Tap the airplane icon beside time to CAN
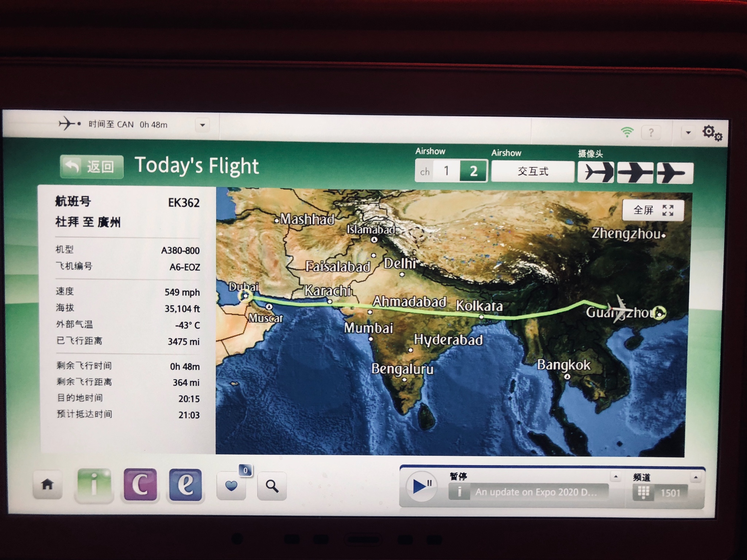 click(x=69, y=124)
